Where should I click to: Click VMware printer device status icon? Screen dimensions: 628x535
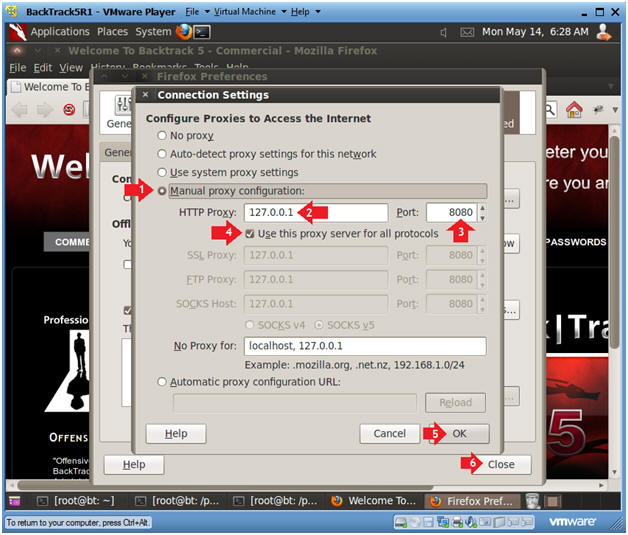pyautogui.click(x=457, y=522)
